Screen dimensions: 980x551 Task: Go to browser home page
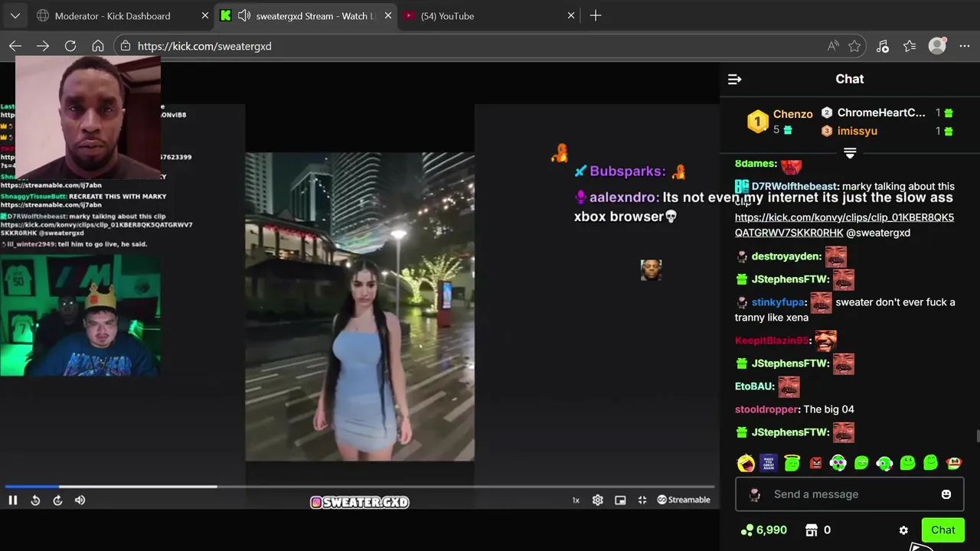(98, 46)
